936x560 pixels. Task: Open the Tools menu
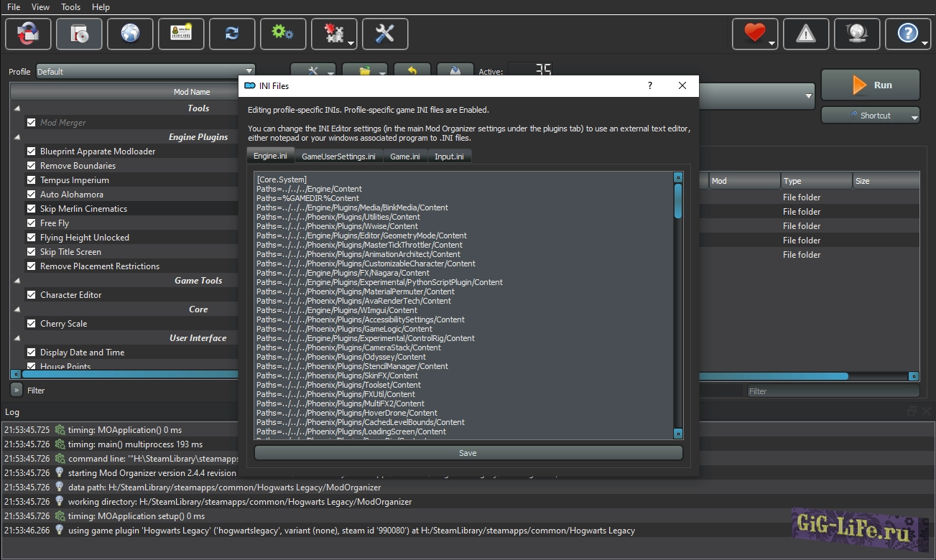point(70,7)
